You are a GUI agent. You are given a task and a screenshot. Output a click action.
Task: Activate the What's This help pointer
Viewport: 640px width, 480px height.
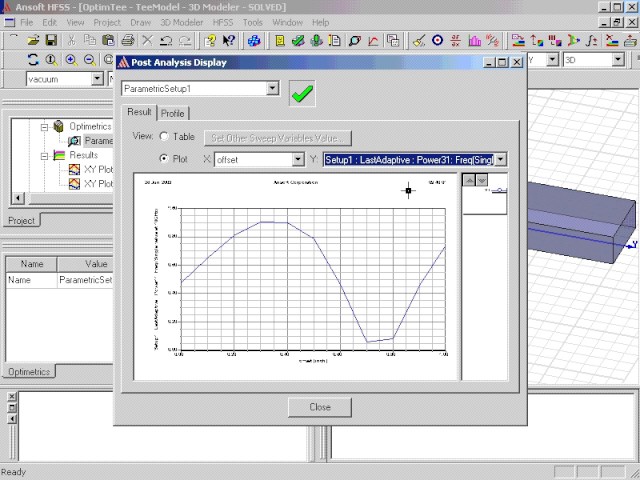pos(229,40)
